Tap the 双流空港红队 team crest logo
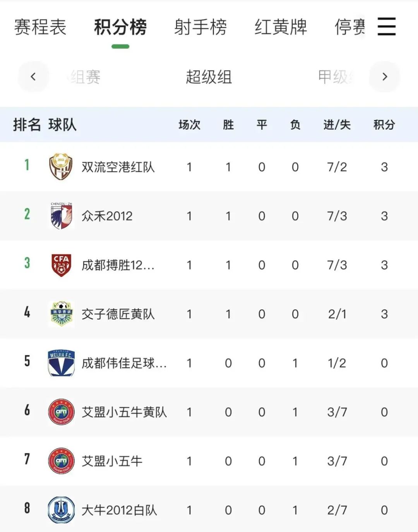 60,167
